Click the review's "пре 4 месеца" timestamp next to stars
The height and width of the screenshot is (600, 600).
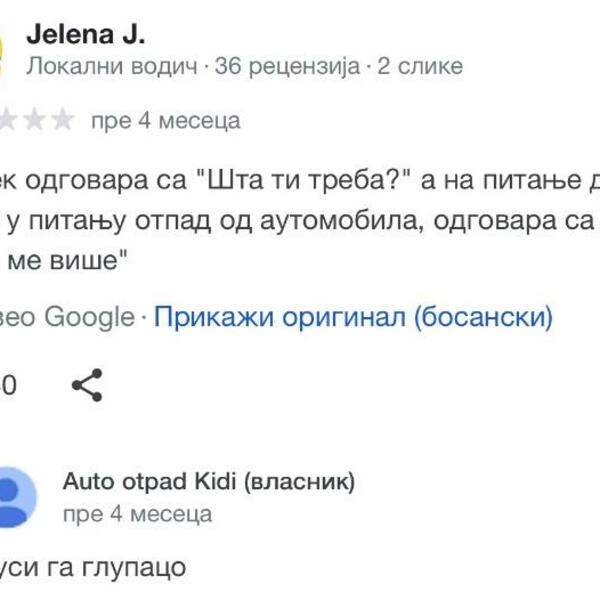click(x=165, y=121)
